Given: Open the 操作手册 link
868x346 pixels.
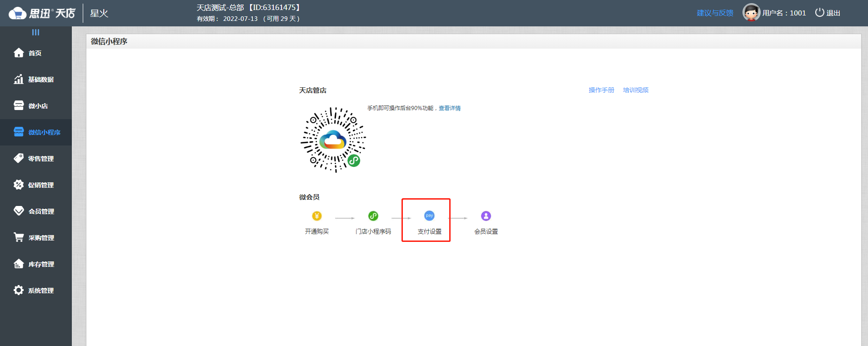Looking at the screenshot, I should [601, 90].
